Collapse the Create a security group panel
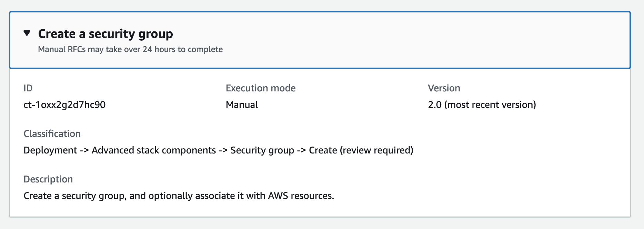The image size is (644, 229). 27,33
